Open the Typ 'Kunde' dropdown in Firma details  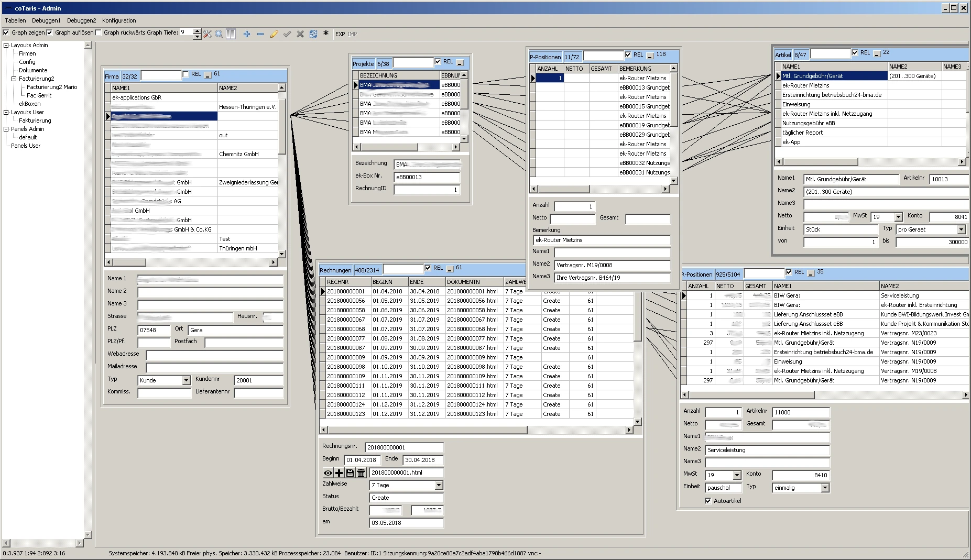coord(186,380)
